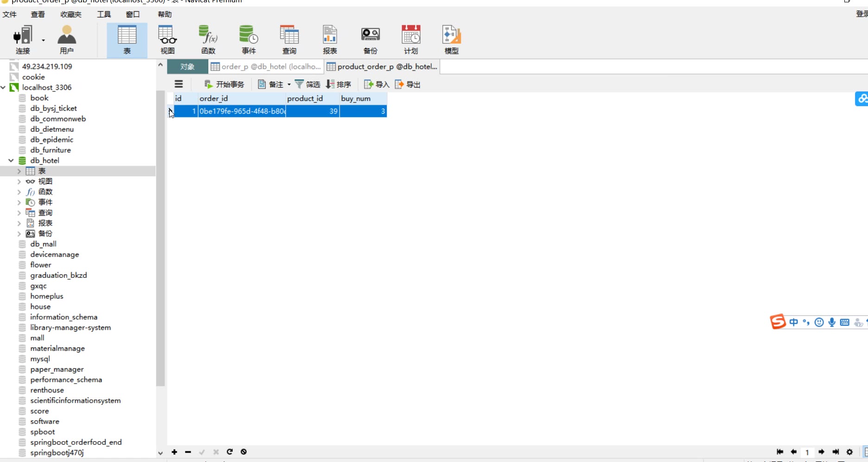
Task: Open the 计划 (Schedule) toolbar icon
Action: (411, 40)
